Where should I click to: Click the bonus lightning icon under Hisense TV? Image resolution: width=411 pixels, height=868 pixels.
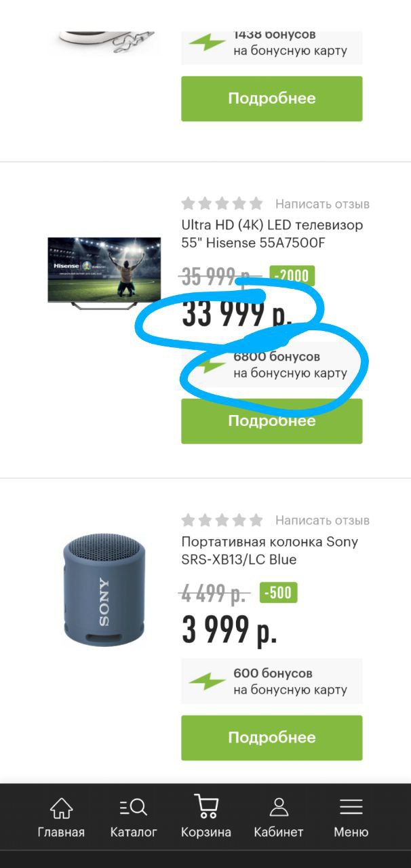(208, 365)
